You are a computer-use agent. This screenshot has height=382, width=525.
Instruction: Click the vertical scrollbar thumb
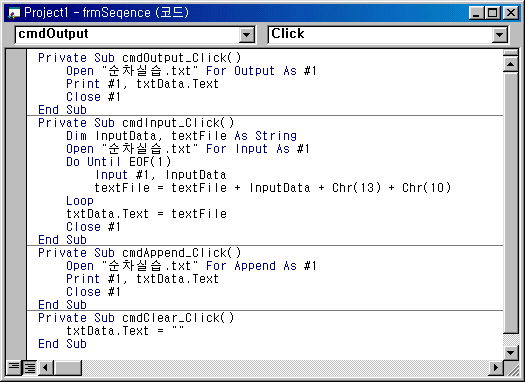(x=511, y=203)
